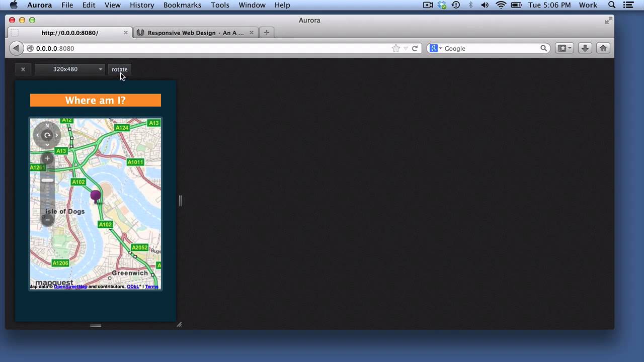This screenshot has width=644, height=362.
Task: Open the URL history dropdown arrow
Action: point(406,48)
